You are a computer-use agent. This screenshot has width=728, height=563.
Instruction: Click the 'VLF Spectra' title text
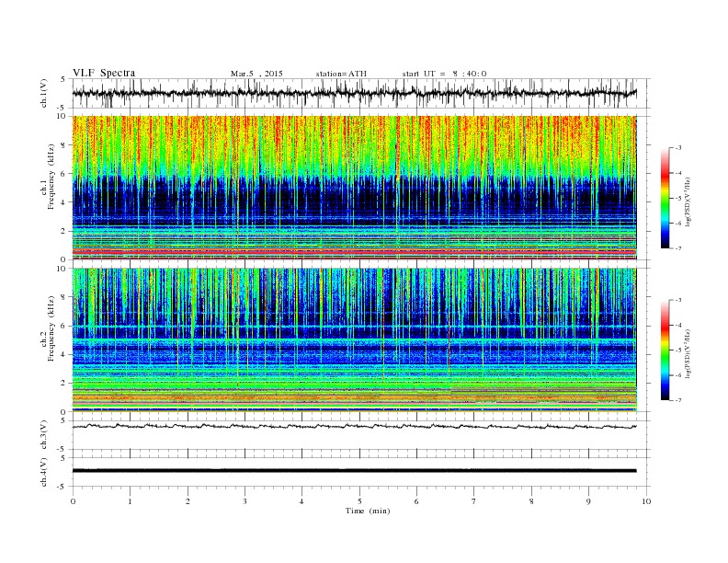pyautogui.click(x=104, y=73)
